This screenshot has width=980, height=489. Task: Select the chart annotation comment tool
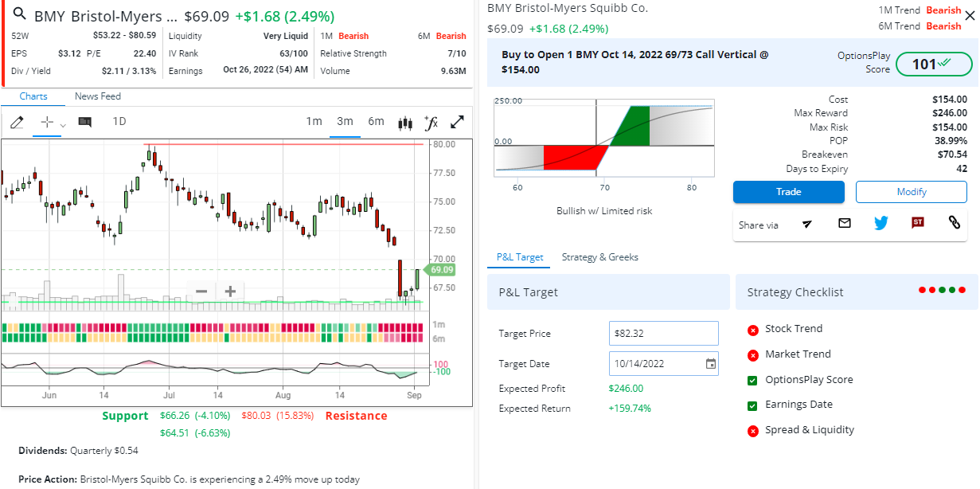[x=85, y=122]
